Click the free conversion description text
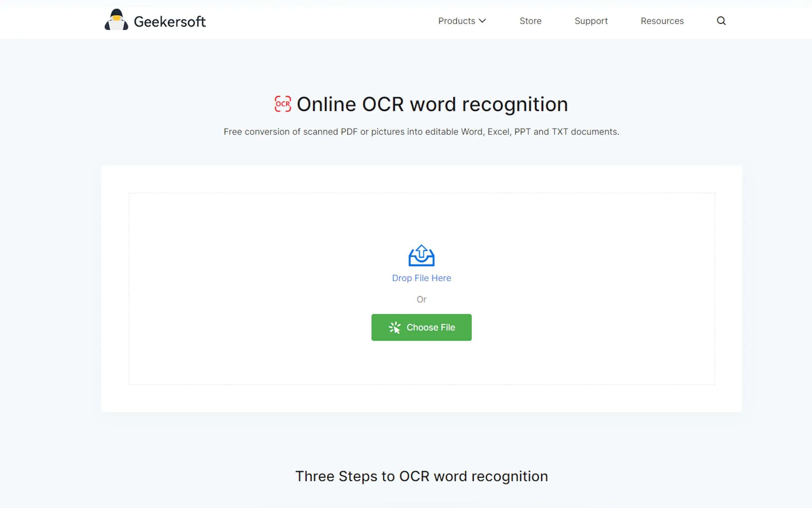The height and width of the screenshot is (508, 812). [421, 132]
